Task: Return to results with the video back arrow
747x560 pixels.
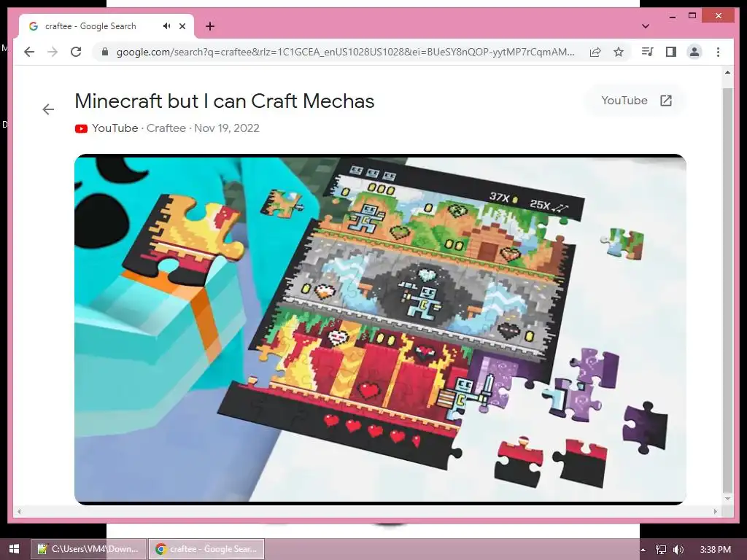Action: point(48,109)
